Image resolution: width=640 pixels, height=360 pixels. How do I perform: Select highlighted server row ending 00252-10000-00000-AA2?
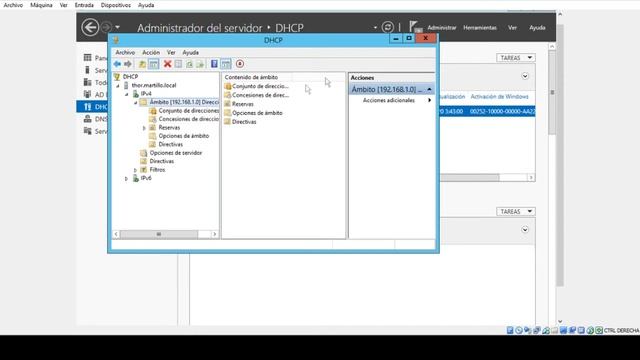(487, 111)
